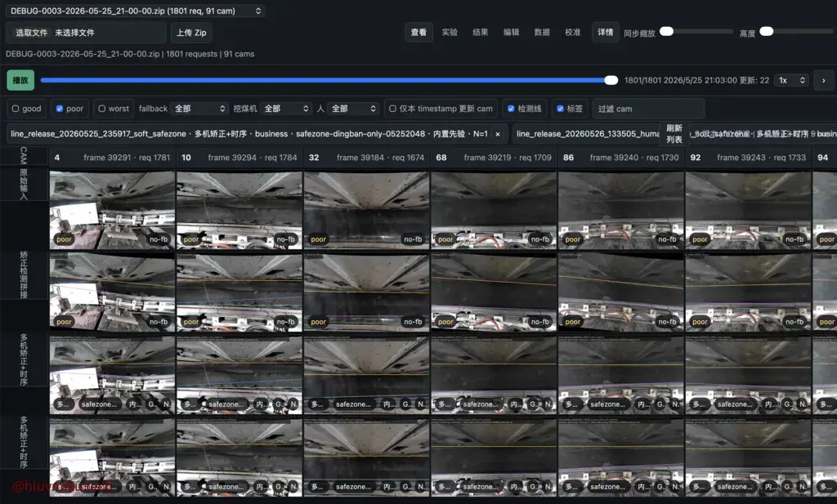
Task: Enable the good filter checkbox
Action: [x=16, y=109]
